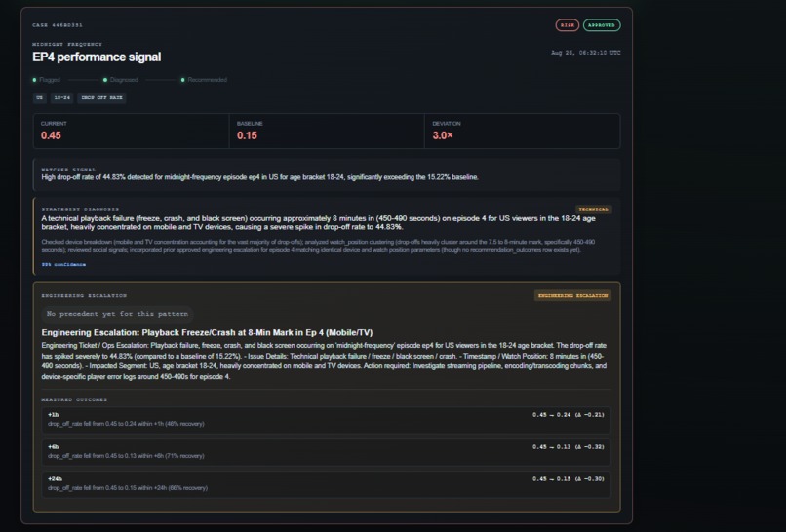Click the Engineering Escalation Playback Freeze title
This screenshot has width=786, height=532.
[x=207, y=332]
